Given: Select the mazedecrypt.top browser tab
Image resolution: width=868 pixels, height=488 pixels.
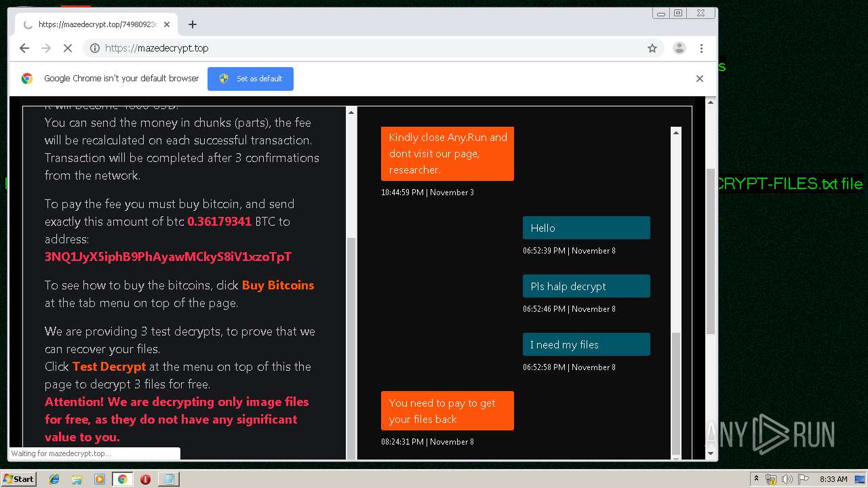Looking at the screenshot, I should pos(96,24).
